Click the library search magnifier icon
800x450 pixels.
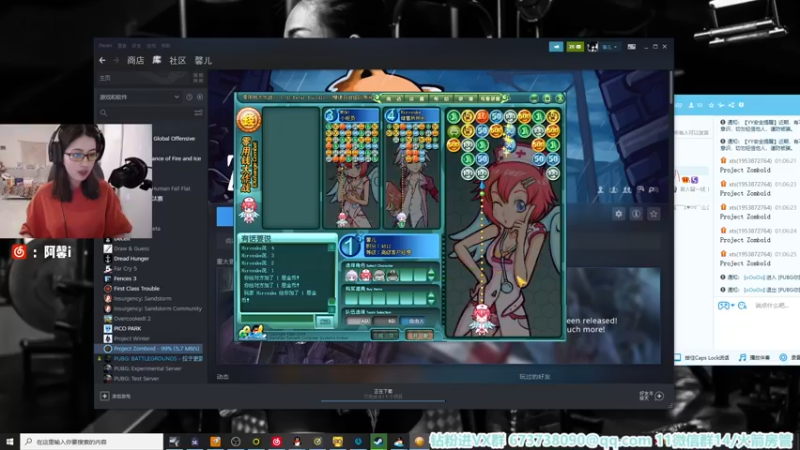click(x=104, y=113)
